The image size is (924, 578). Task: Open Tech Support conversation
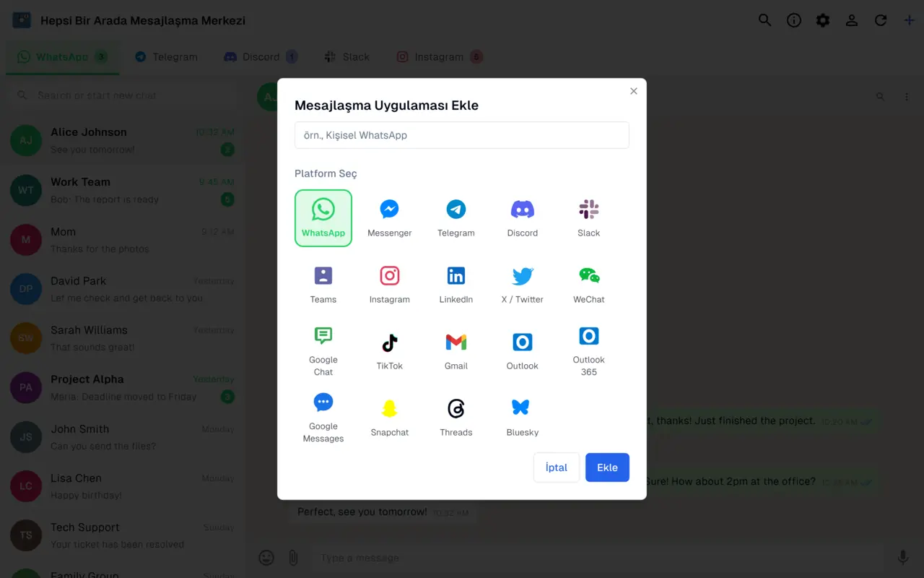click(123, 535)
